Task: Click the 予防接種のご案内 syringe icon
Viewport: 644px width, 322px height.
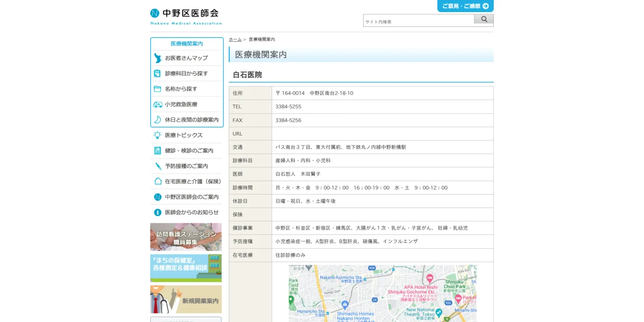Action: [x=185, y=165]
